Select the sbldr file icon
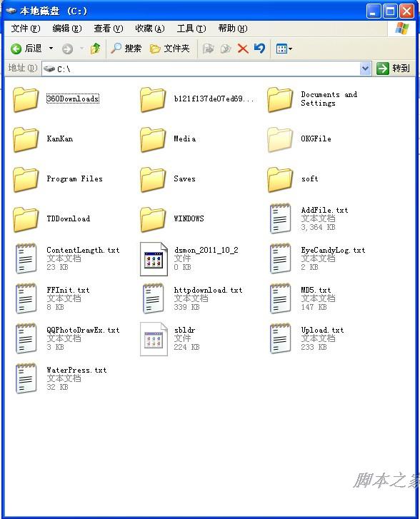 (154, 339)
